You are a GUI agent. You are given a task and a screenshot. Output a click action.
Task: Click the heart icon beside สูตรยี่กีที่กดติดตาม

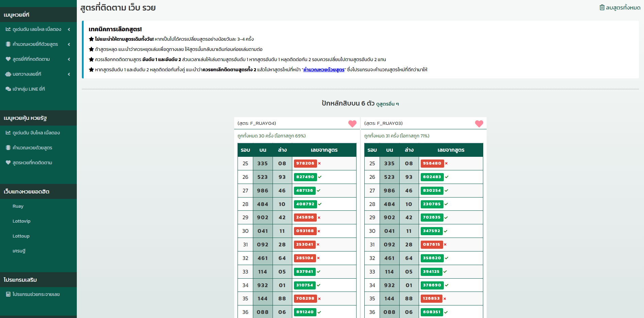8,59
